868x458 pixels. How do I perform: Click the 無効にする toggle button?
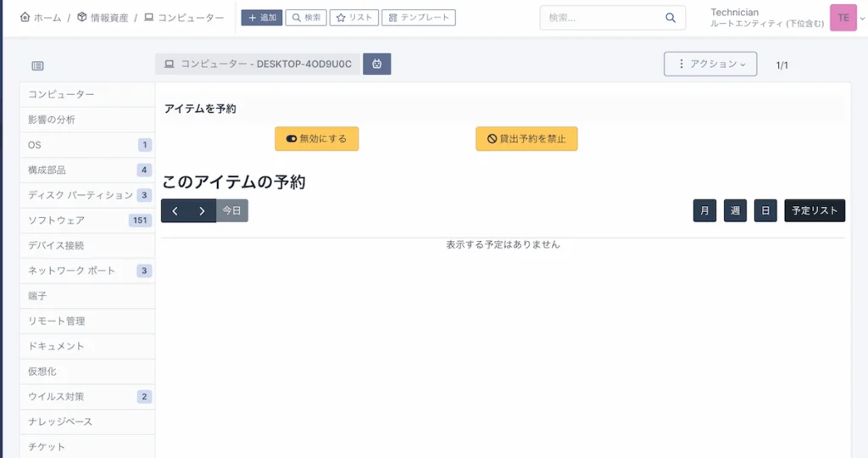pyautogui.click(x=317, y=138)
